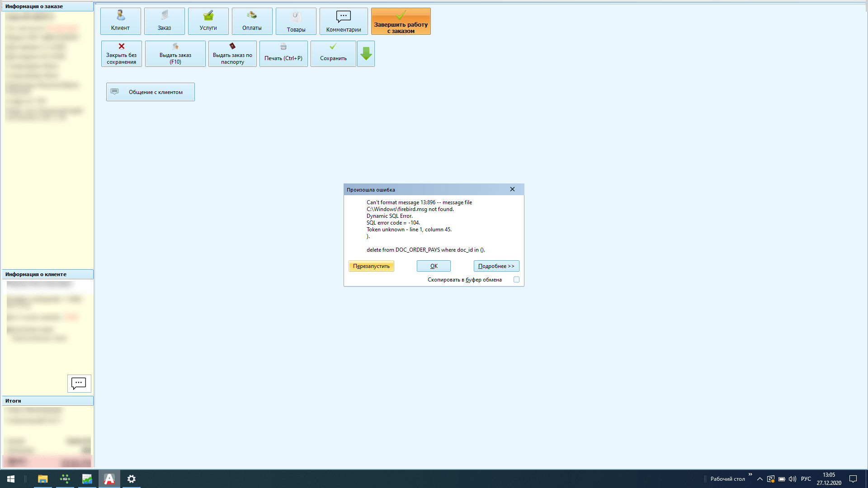Show hidden system tray icons
This screenshot has width=868, height=488.
760,479
